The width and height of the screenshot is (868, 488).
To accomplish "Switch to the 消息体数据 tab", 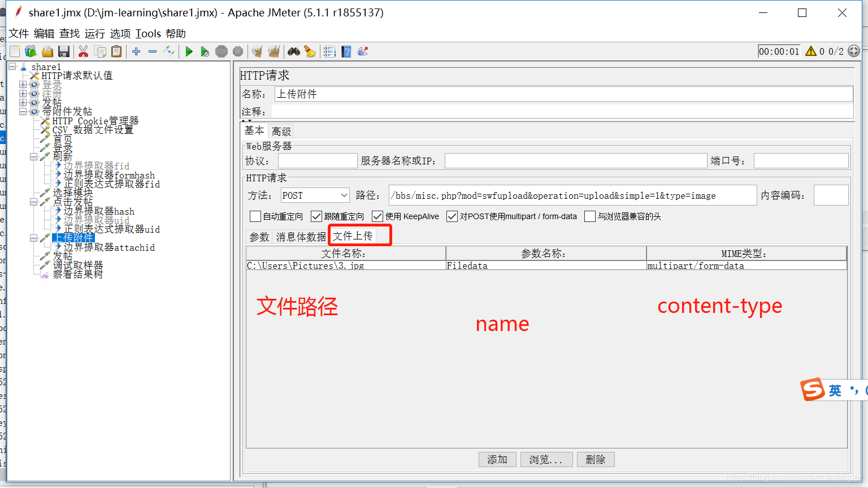I will [x=301, y=237].
